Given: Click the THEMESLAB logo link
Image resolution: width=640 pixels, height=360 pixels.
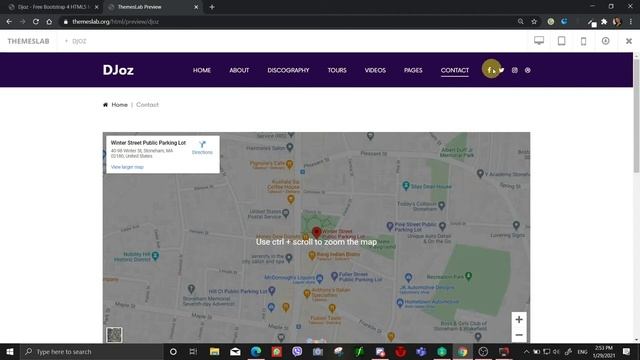Looking at the screenshot, I should pos(28,41).
